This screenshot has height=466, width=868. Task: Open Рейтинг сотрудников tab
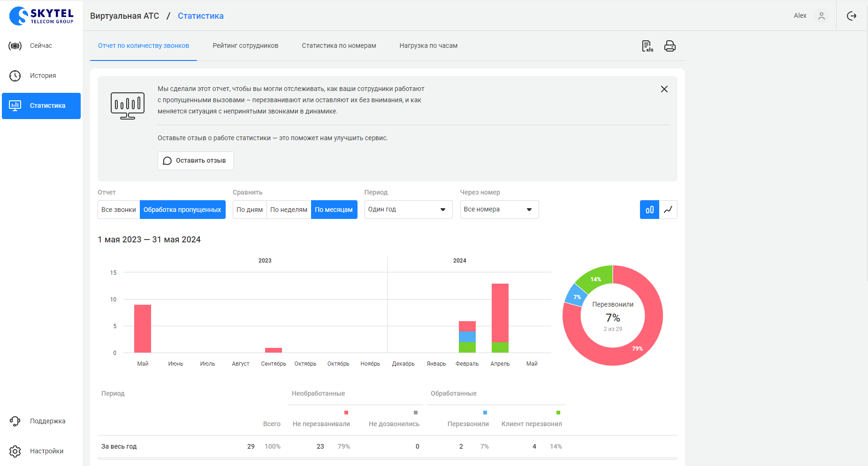[245, 45]
